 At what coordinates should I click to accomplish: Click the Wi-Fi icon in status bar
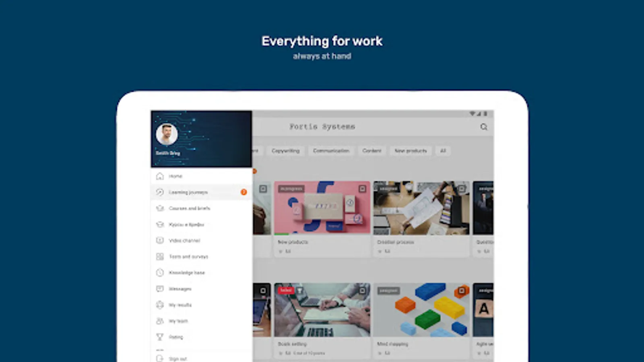pos(472,114)
